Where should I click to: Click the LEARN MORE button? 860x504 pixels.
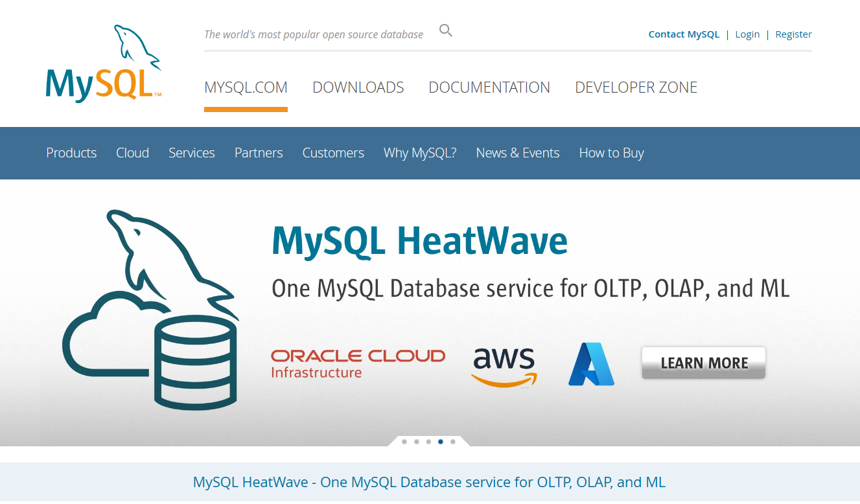[x=704, y=363]
